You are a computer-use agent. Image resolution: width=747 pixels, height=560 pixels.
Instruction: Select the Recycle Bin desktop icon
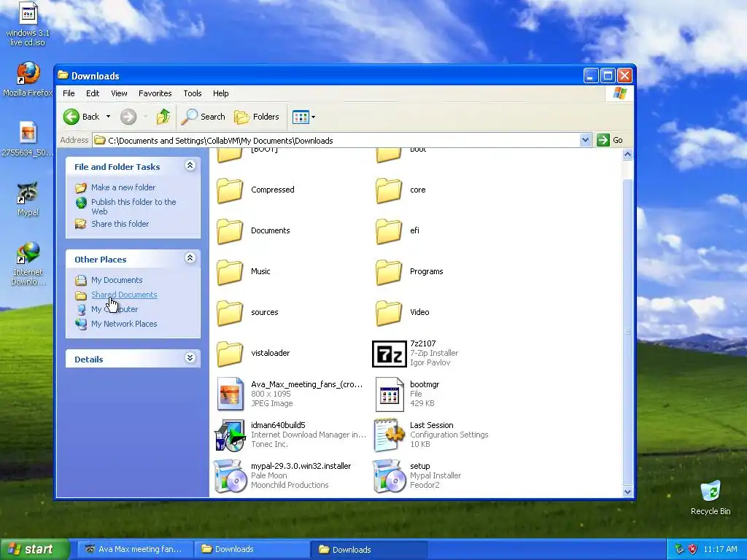tap(711, 497)
